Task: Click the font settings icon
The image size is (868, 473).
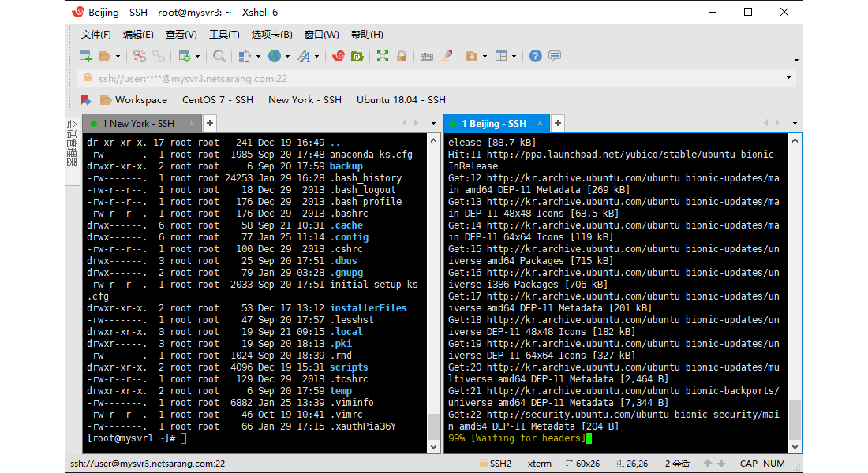Action: [x=305, y=56]
